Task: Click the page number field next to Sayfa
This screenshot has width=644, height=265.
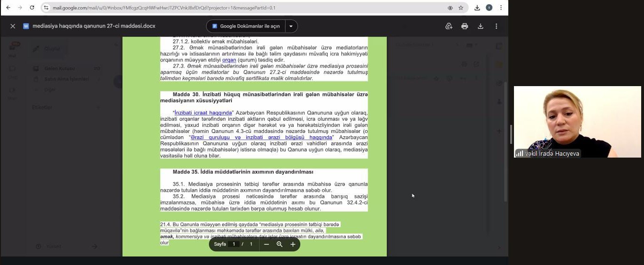Action: (x=234, y=244)
